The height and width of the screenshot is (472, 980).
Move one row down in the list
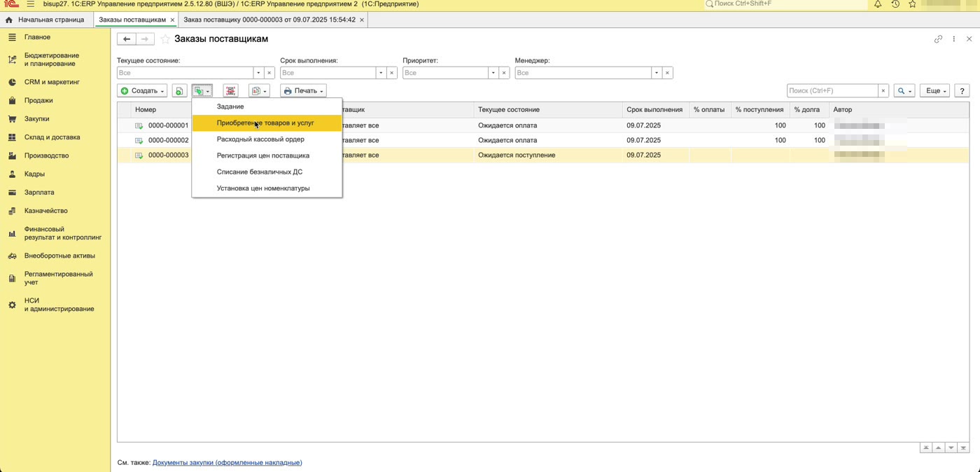(951, 447)
